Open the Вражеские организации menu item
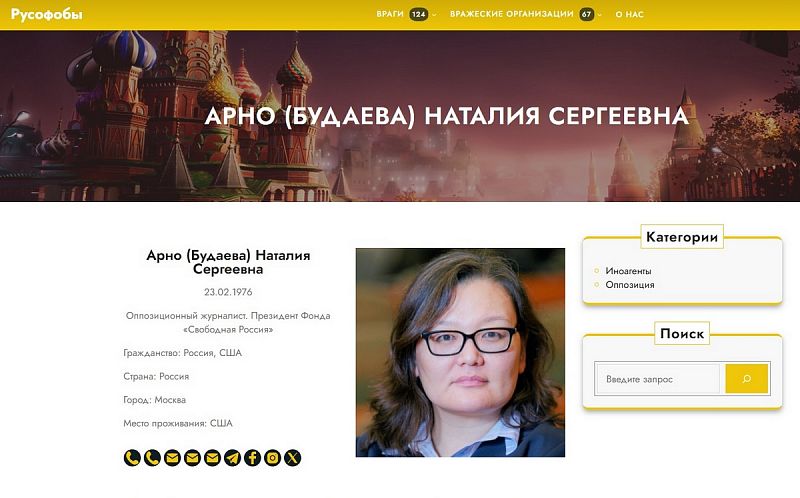This screenshot has height=498, width=800. click(x=512, y=14)
